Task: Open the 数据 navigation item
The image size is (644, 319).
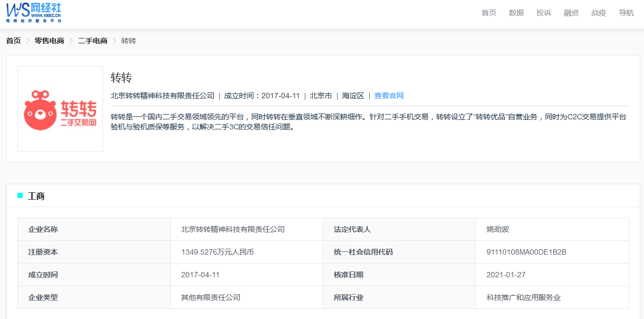Action: coord(516,13)
